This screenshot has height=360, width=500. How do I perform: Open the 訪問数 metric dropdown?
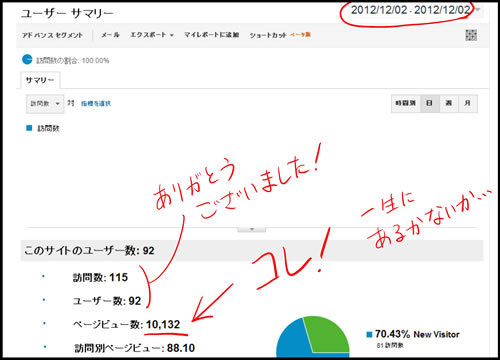coord(45,104)
